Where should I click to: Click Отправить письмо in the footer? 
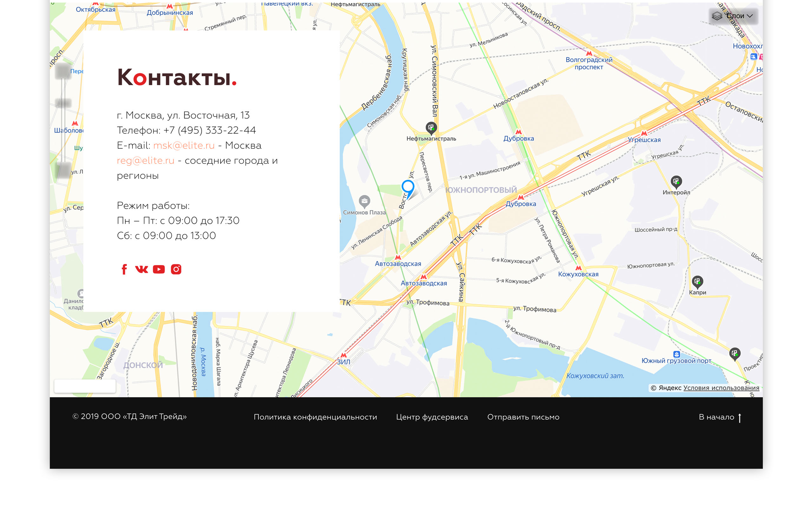(523, 417)
